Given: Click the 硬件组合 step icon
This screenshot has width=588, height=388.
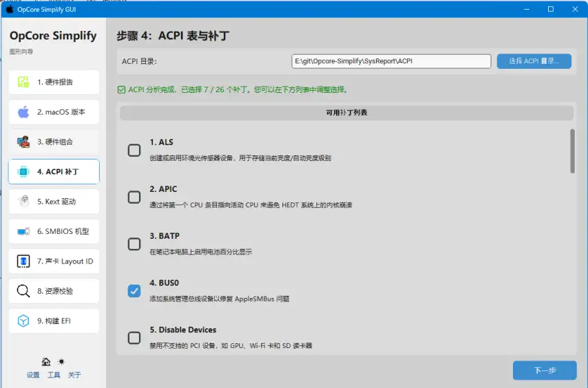Looking at the screenshot, I should (23, 142).
